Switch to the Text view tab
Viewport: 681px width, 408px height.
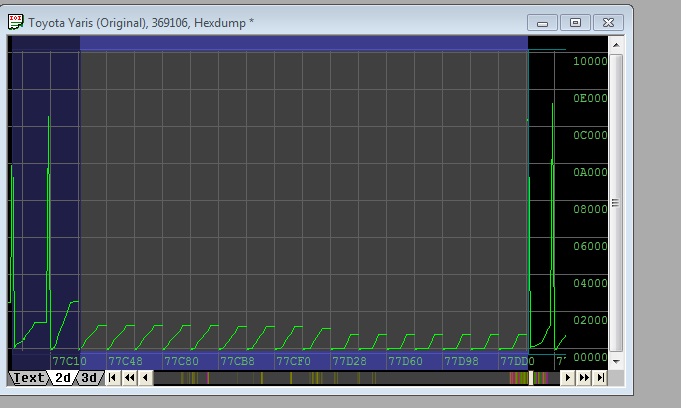(28, 378)
